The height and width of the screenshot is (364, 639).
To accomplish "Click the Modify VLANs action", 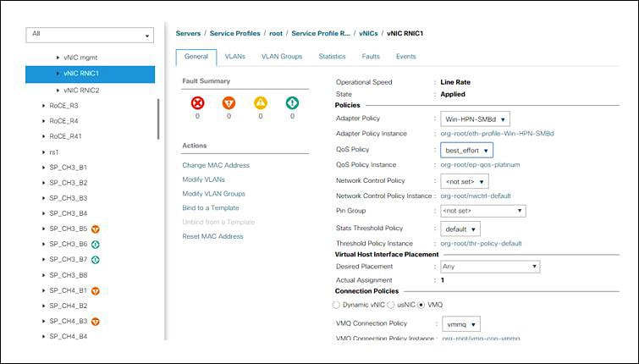I will (x=203, y=179).
